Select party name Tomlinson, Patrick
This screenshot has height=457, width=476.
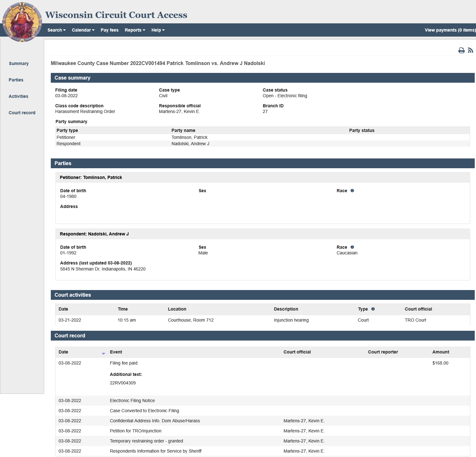[x=189, y=137]
